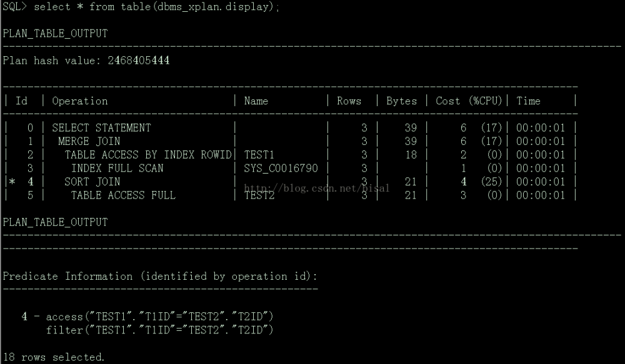
Task: Click the SORT JOIN operation text
Action: click(x=92, y=182)
